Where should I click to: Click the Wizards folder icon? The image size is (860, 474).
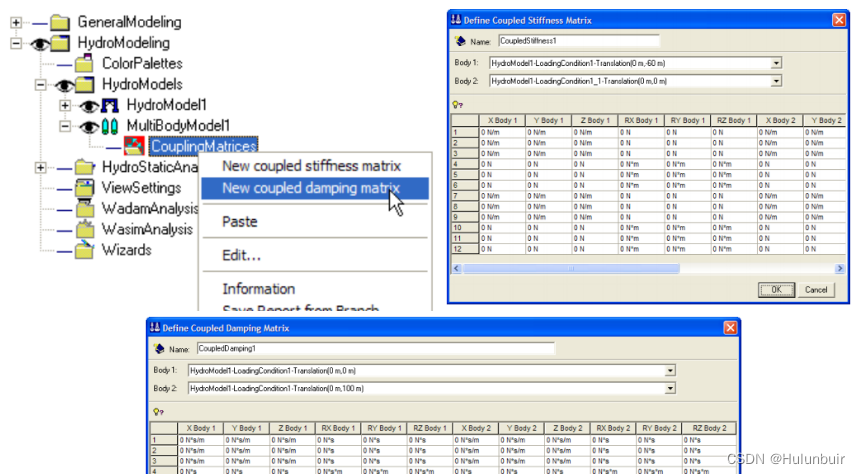(84, 250)
